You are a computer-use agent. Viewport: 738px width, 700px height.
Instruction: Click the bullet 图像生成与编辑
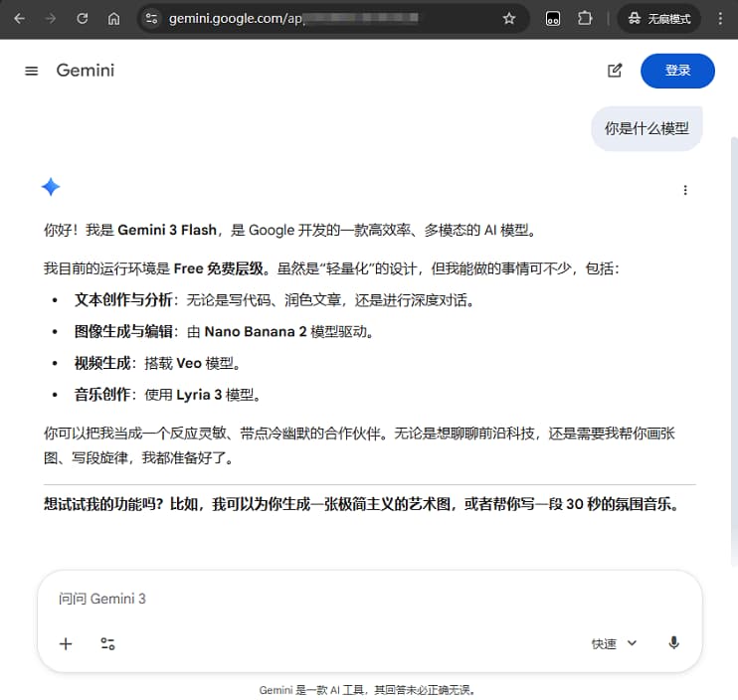(123, 332)
